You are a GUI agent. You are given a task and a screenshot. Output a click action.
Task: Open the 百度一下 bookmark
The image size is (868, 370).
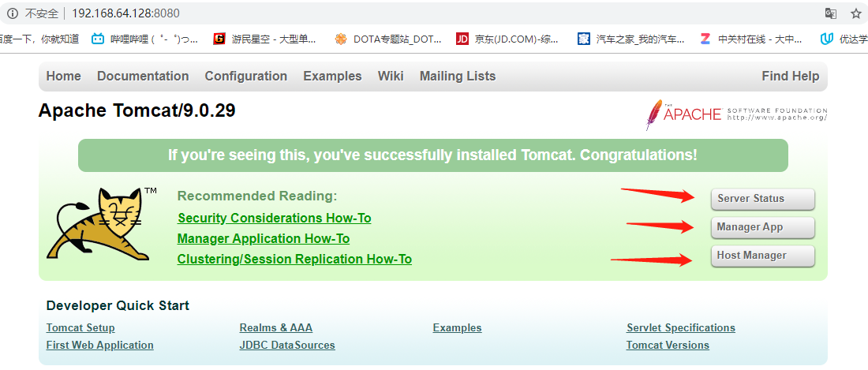click(x=39, y=39)
